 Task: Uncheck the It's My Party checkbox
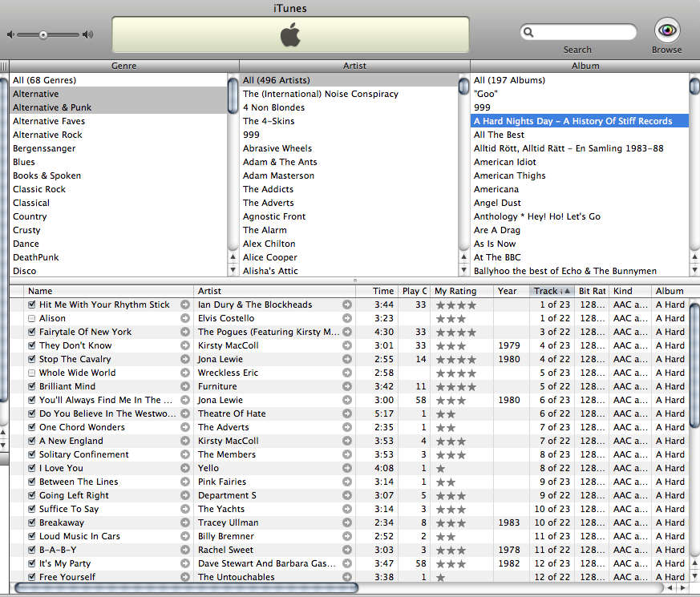coord(32,563)
